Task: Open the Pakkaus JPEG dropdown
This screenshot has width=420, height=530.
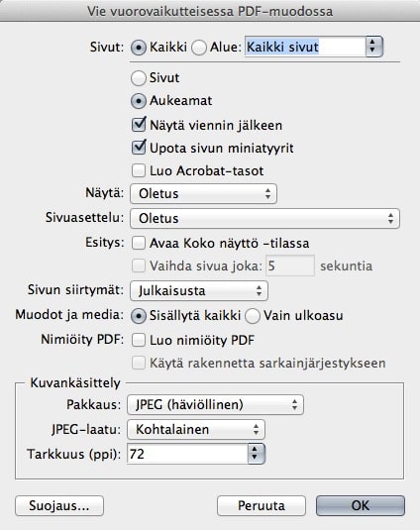Action: coord(215,404)
